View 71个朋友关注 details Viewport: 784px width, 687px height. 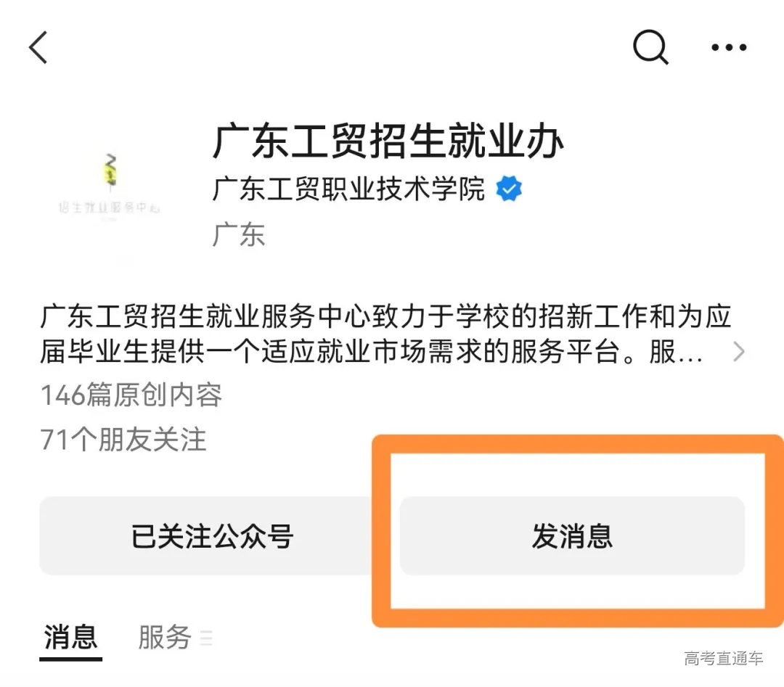123,440
